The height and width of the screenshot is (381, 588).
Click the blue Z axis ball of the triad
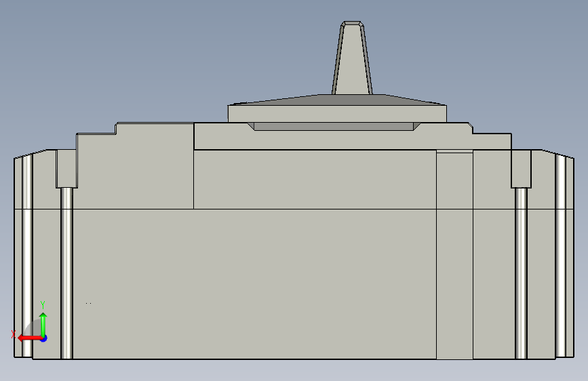click(44, 338)
